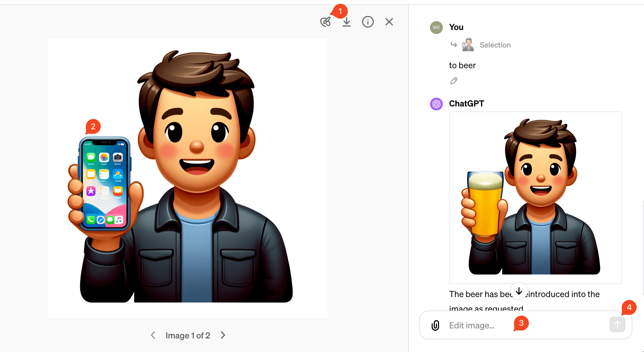Click the Image 1 of 2 label
Viewport: 644px width, 352px height.
(188, 336)
